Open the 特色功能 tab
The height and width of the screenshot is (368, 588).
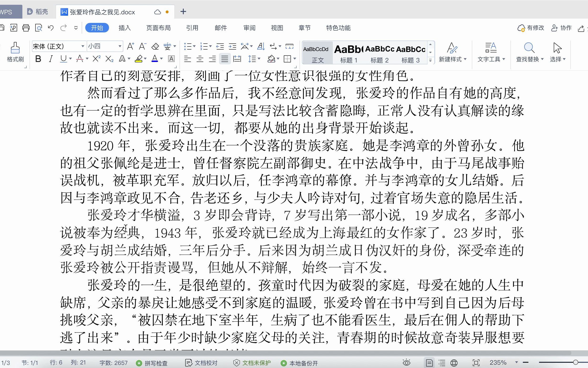tap(338, 28)
